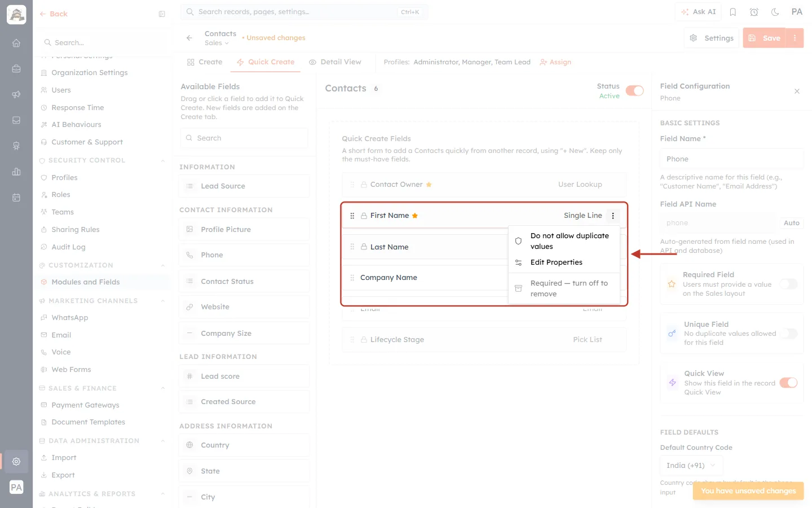
Task: Click the back arrow next to Contacts Sales
Action: point(189,38)
